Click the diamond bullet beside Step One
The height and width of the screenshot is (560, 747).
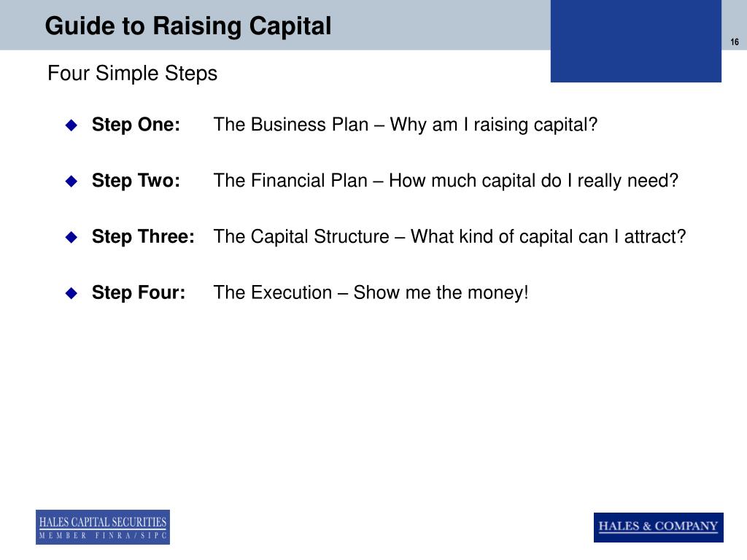coord(71,125)
